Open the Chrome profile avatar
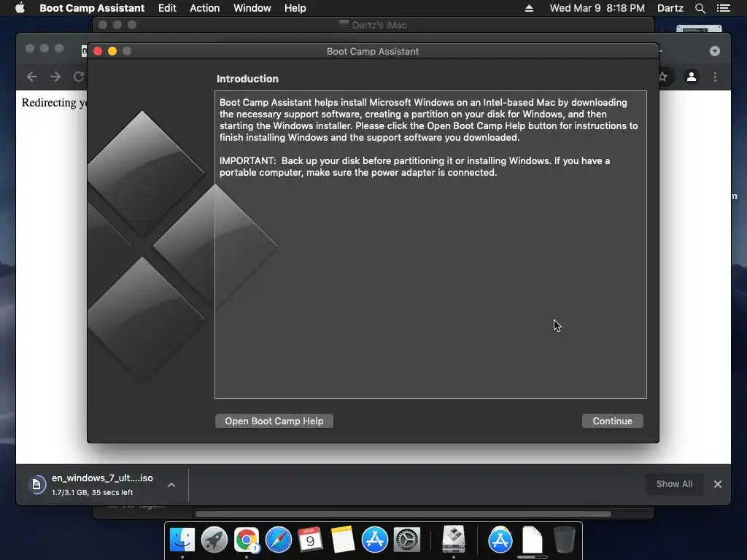The width and height of the screenshot is (747, 560). point(692,77)
